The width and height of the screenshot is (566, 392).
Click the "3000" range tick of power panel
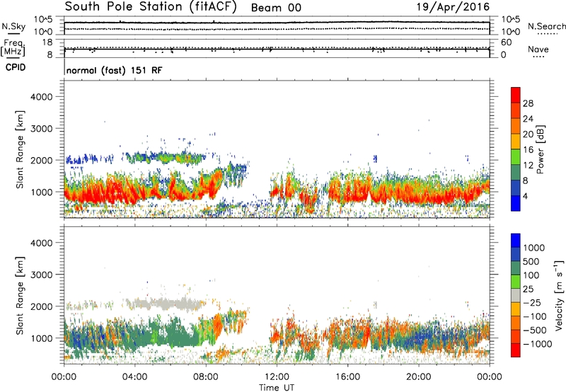pos(42,129)
